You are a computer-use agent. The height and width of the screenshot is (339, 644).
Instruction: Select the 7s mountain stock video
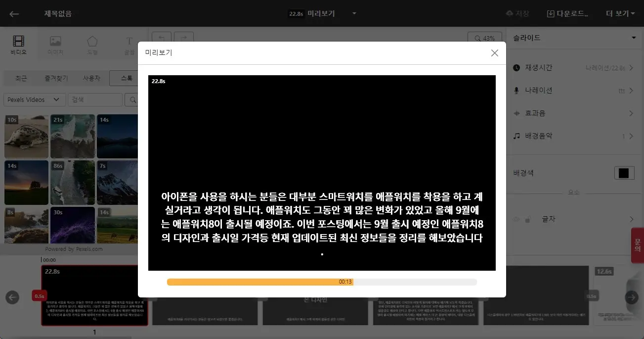(118, 182)
